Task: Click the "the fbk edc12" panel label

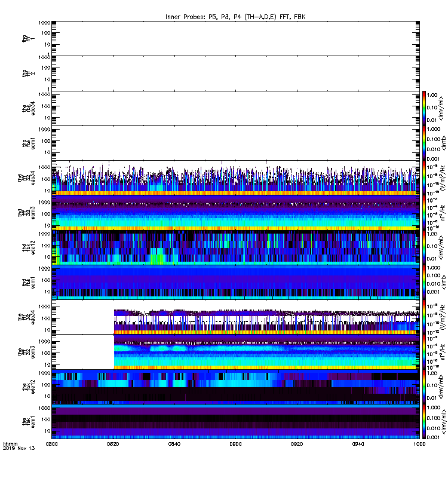Action: (x=28, y=387)
